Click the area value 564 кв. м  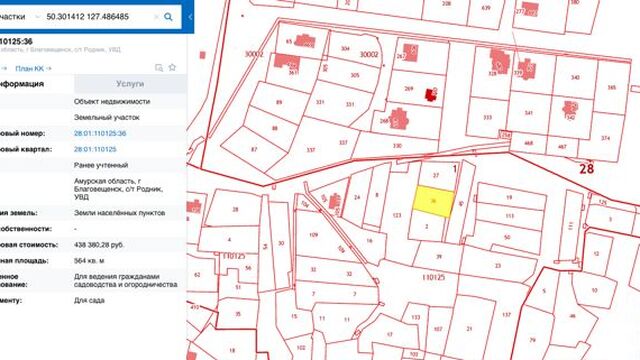[89, 261]
